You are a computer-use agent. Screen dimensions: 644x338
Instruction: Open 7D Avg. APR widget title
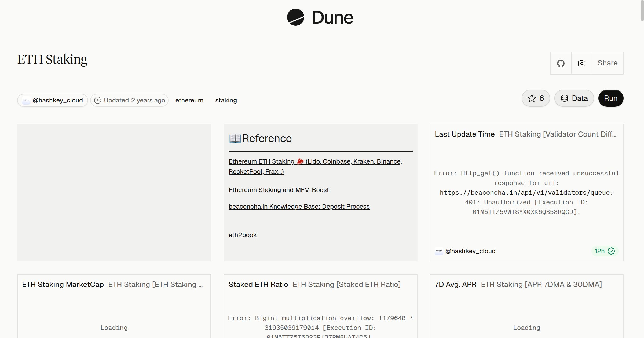point(456,285)
